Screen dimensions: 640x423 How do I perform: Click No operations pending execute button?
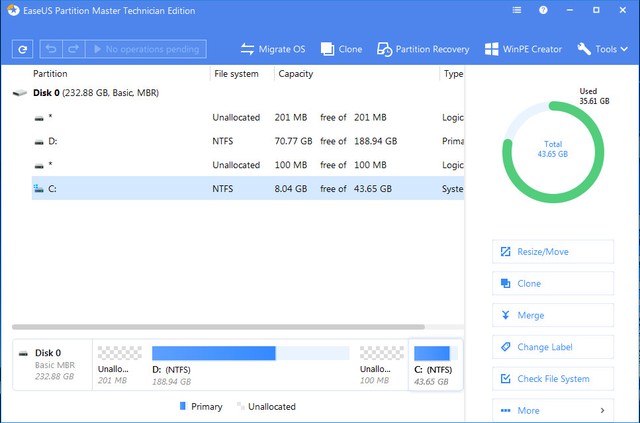tap(146, 49)
